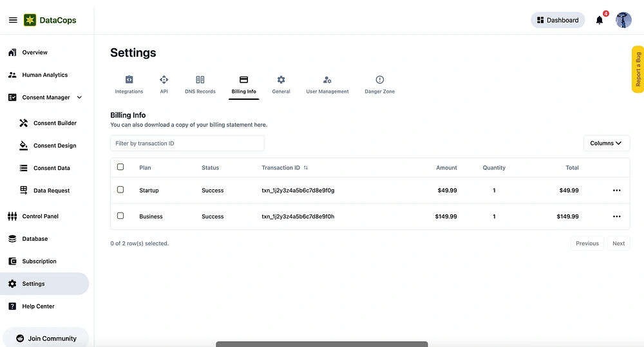Screen dimensions: 644x347
Task: Click the Help Center question icon
Action: 12,306
